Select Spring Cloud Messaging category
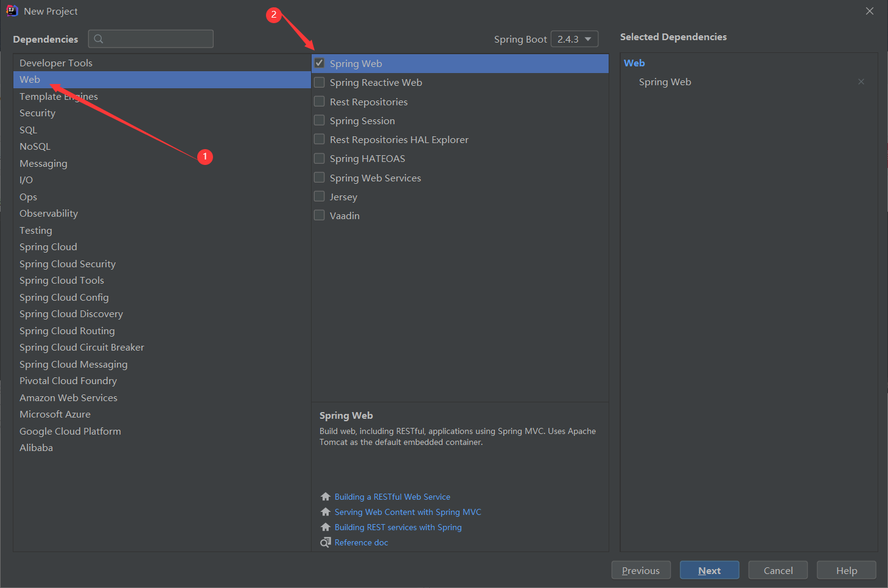The image size is (888, 588). (162, 364)
